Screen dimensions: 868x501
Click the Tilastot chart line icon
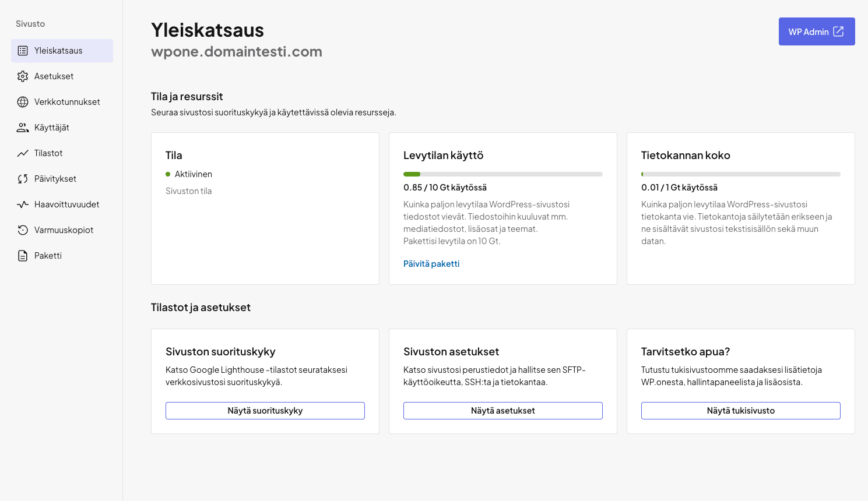(23, 153)
